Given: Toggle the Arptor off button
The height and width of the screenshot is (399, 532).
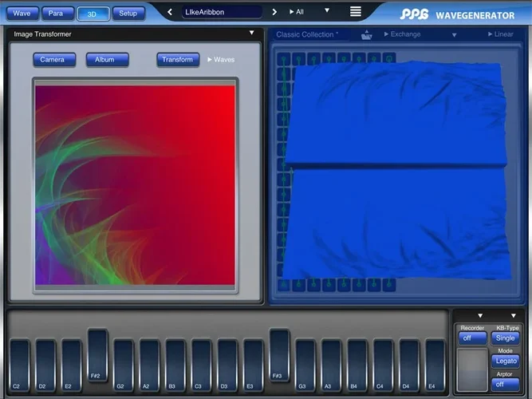Looking at the screenshot, I should pos(506,385).
